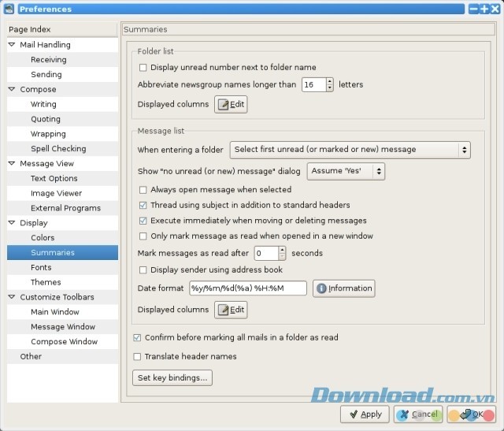This screenshot has height=431, width=504.
Task: Toggle Always open message when selected
Action: pos(143,190)
